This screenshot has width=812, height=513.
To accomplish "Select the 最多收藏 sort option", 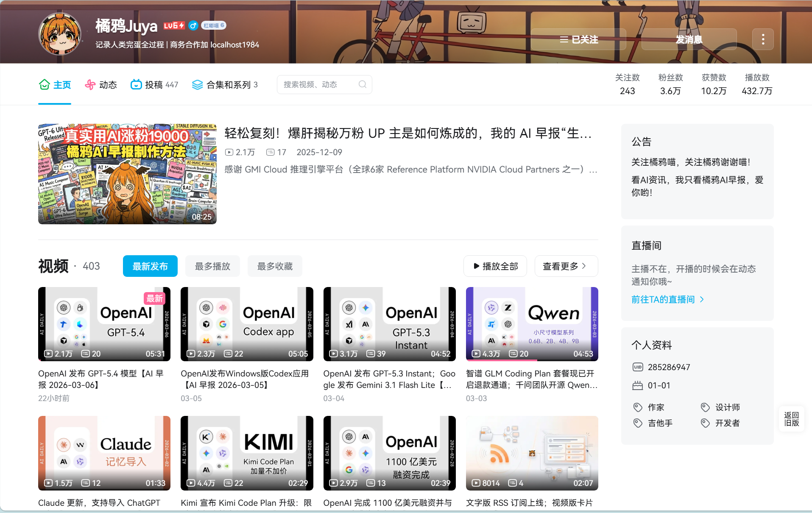I will click(x=275, y=266).
